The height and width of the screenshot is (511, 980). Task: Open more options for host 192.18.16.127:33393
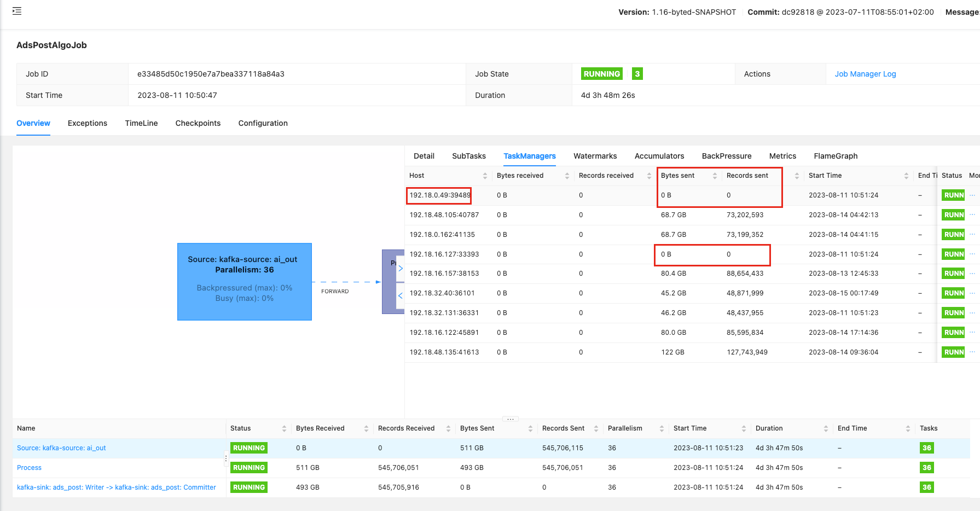click(972, 254)
